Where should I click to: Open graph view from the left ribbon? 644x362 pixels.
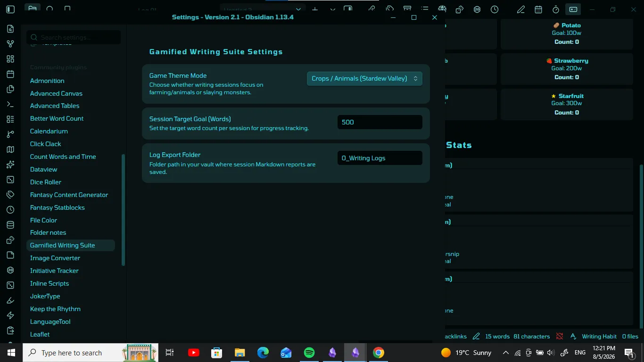[x=10, y=44]
